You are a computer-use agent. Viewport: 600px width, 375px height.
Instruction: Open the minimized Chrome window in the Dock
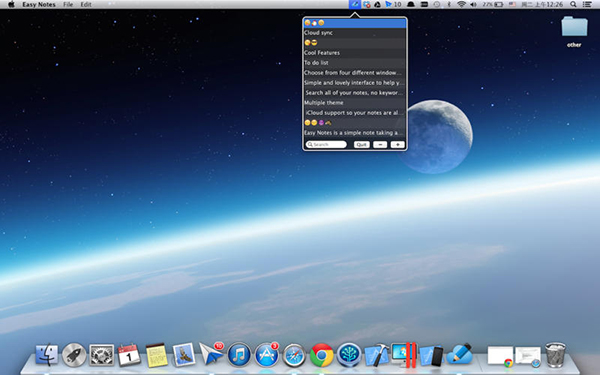(501, 356)
